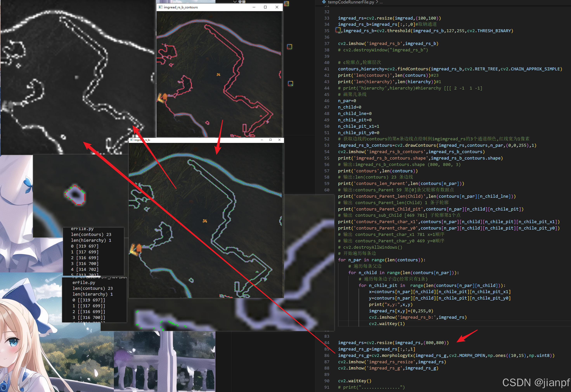
Task: Minimize the imgread_rs_b_contours window
Action: 254,7
